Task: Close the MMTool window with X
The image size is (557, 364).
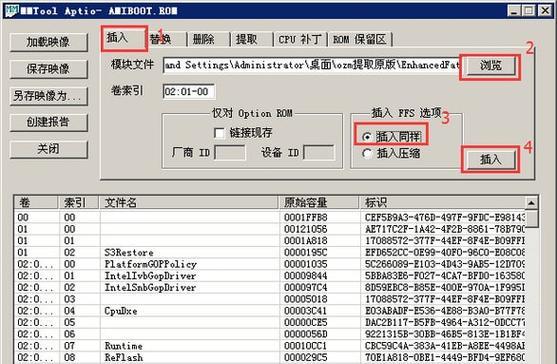Action: (545, 10)
